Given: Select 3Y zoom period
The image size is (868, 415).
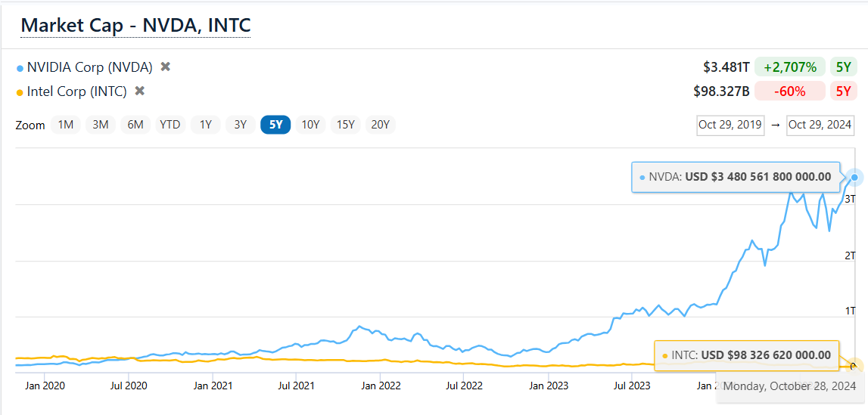Looking at the screenshot, I should point(240,125).
